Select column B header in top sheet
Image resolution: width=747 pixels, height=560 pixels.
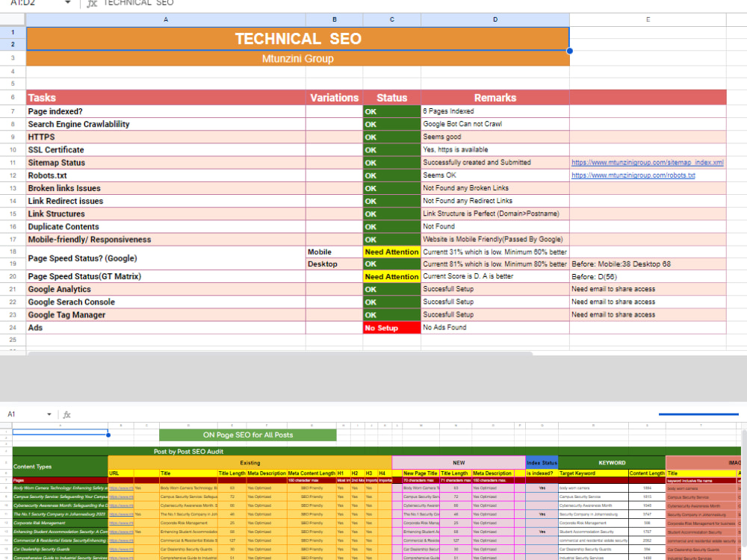335,19
